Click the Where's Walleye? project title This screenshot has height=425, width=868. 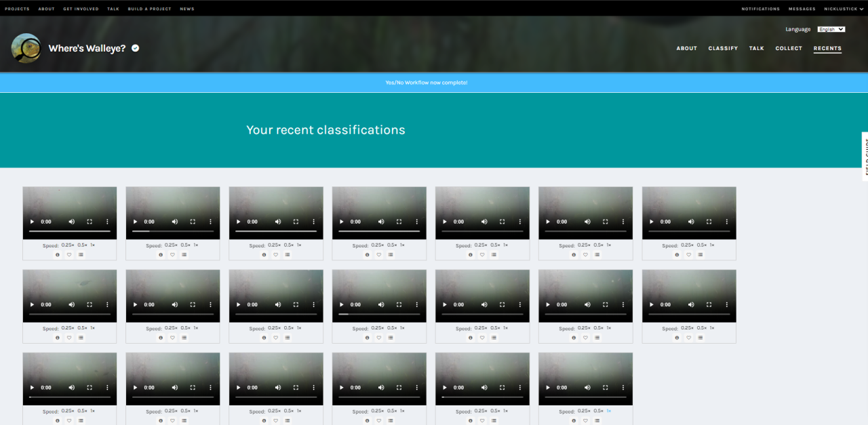click(x=87, y=48)
